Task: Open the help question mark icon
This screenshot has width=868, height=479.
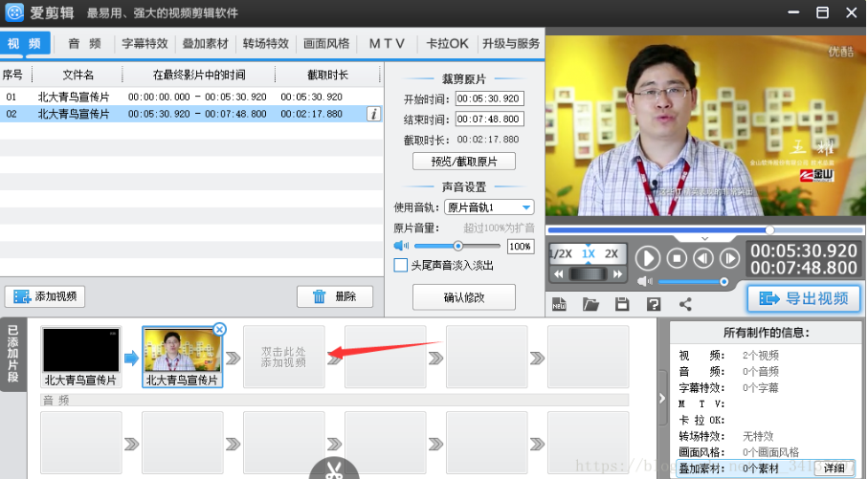Action: coord(654,304)
